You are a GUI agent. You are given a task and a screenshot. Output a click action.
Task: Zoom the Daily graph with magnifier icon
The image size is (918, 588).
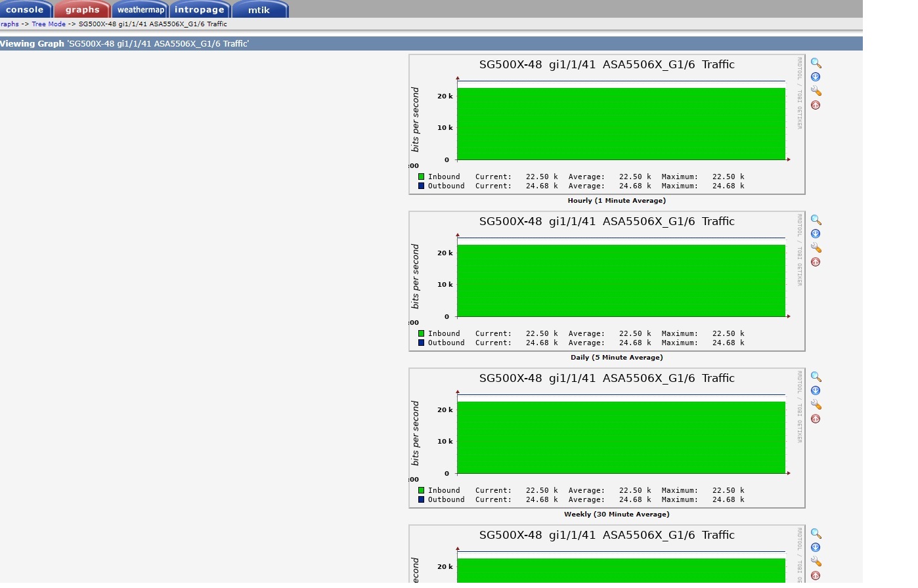[x=816, y=220]
